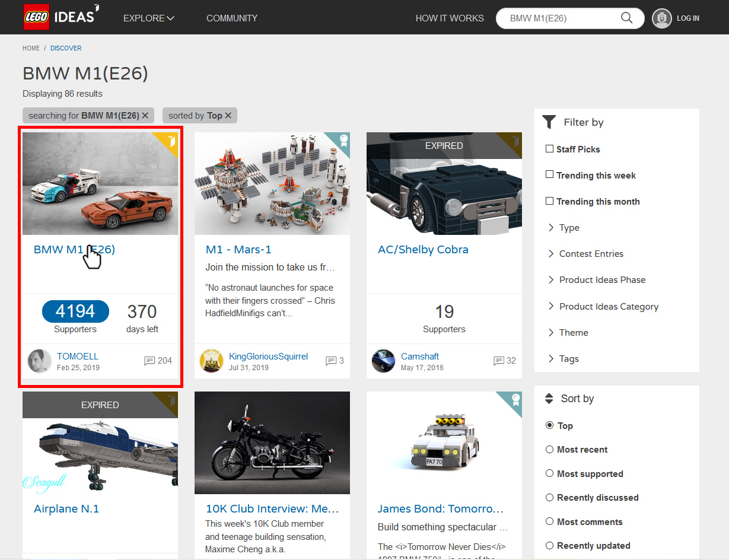Screen dimensions: 729x560
Task: Click KingGloriousSquirrel's avatar picture
Action: [x=211, y=361]
